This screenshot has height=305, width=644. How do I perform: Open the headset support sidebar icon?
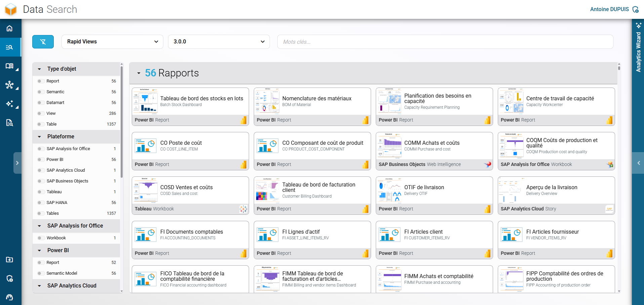pos(9,297)
